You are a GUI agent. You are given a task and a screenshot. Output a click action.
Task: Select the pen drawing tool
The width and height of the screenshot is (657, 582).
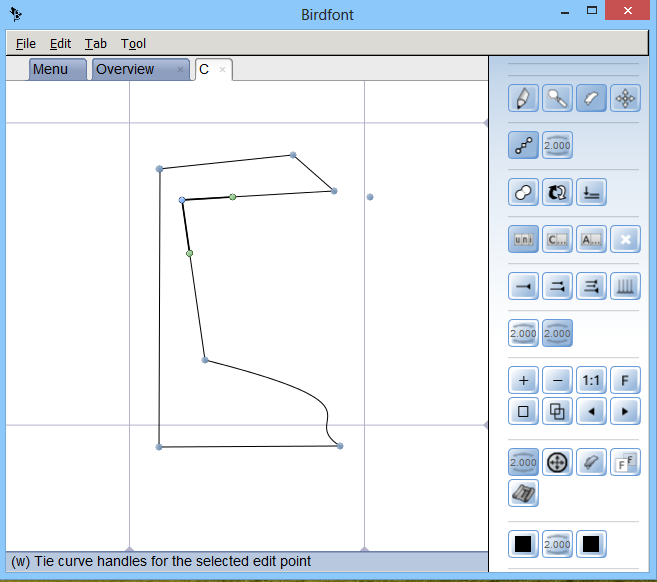523,98
